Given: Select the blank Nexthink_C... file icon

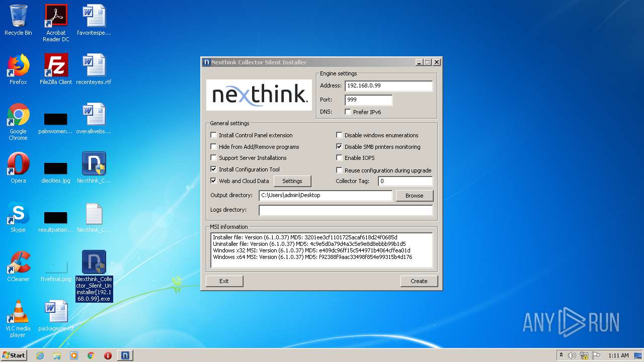Looking at the screenshot, I should pyautogui.click(x=94, y=217).
